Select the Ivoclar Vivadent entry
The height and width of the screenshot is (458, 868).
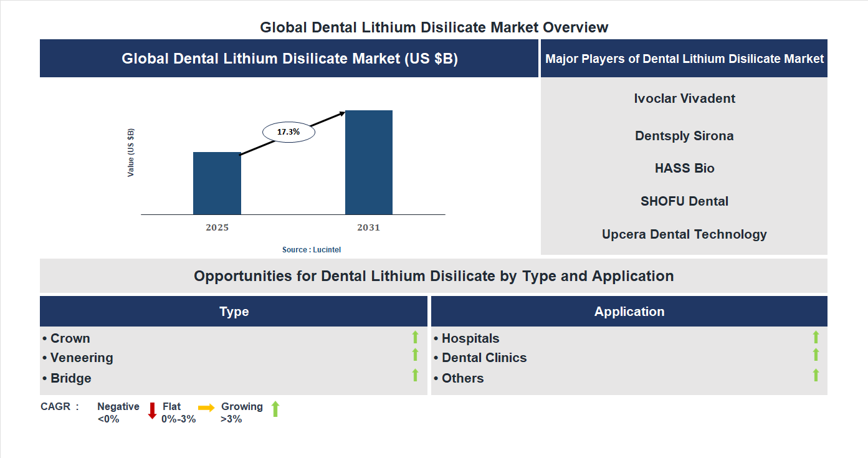click(684, 98)
